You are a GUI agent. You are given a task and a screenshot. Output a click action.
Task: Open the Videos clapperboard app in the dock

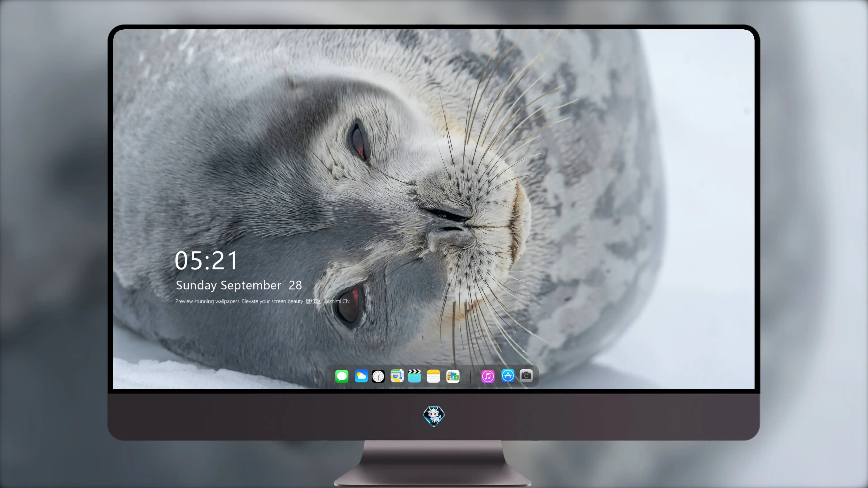[x=415, y=376]
